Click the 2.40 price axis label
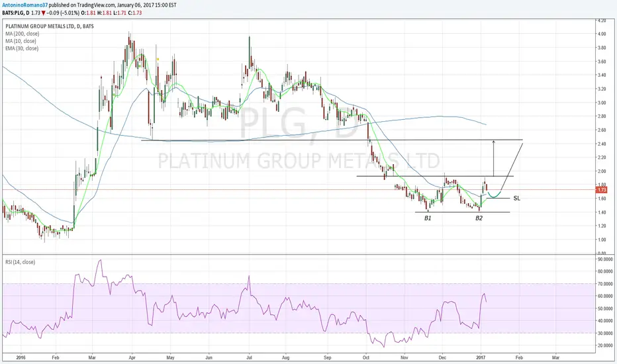 602,144
